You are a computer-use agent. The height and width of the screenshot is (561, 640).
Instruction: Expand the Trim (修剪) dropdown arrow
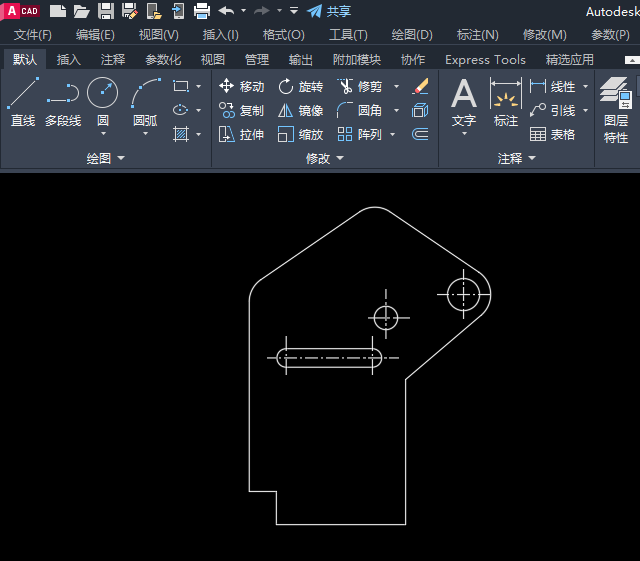tap(396, 87)
